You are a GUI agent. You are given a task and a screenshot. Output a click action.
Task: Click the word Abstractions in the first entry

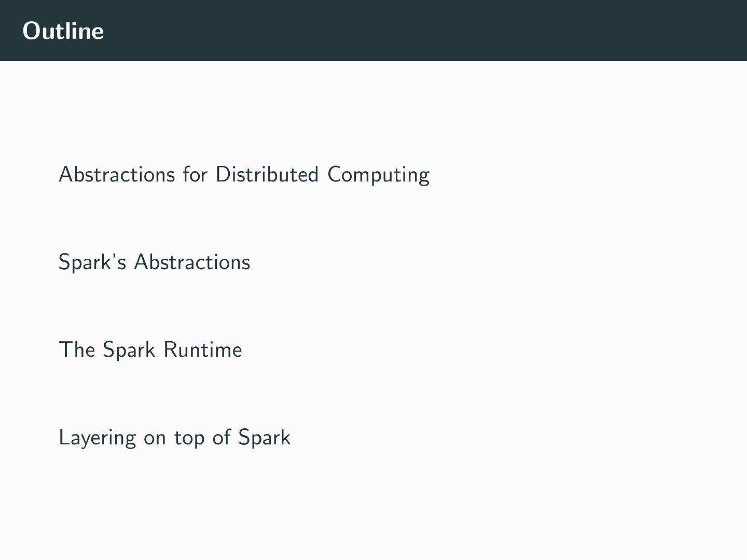coord(117,175)
